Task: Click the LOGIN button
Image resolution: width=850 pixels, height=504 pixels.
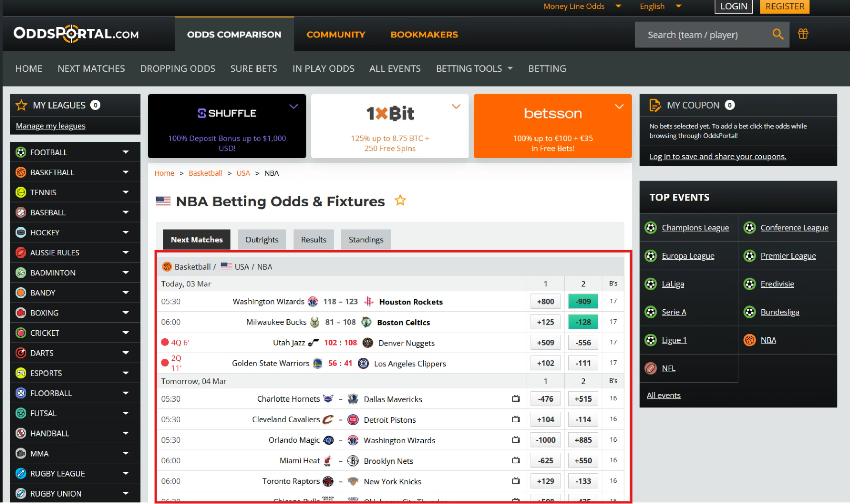Action: click(x=733, y=6)
